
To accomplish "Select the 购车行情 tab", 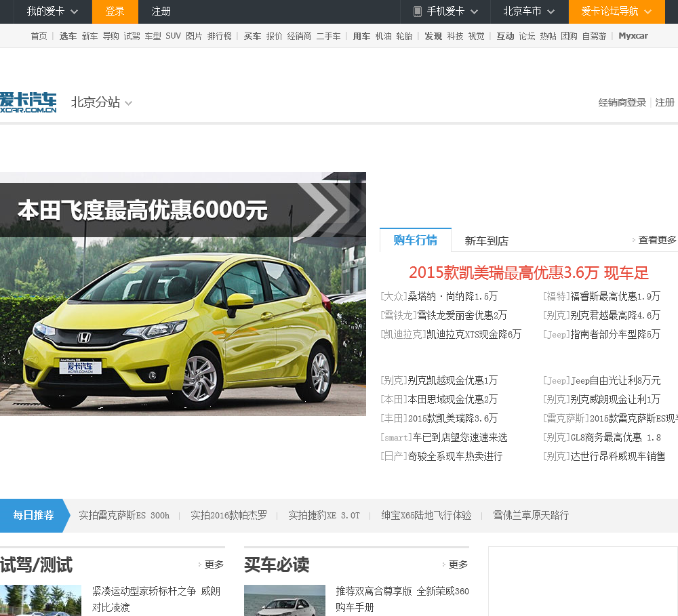I will pyautogui.click(x=415, y=241).
